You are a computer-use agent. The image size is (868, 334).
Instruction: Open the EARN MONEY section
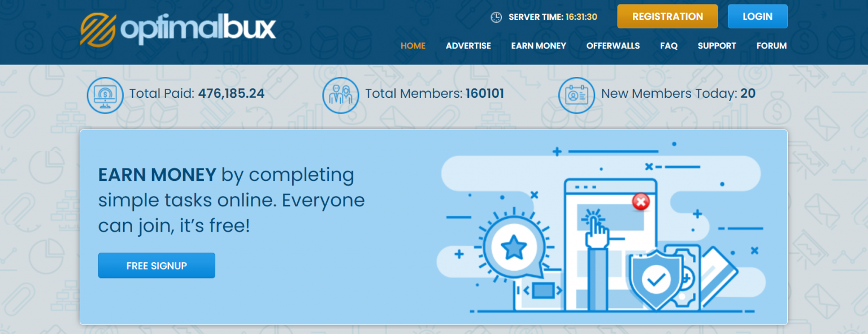[x=539, y=46]
